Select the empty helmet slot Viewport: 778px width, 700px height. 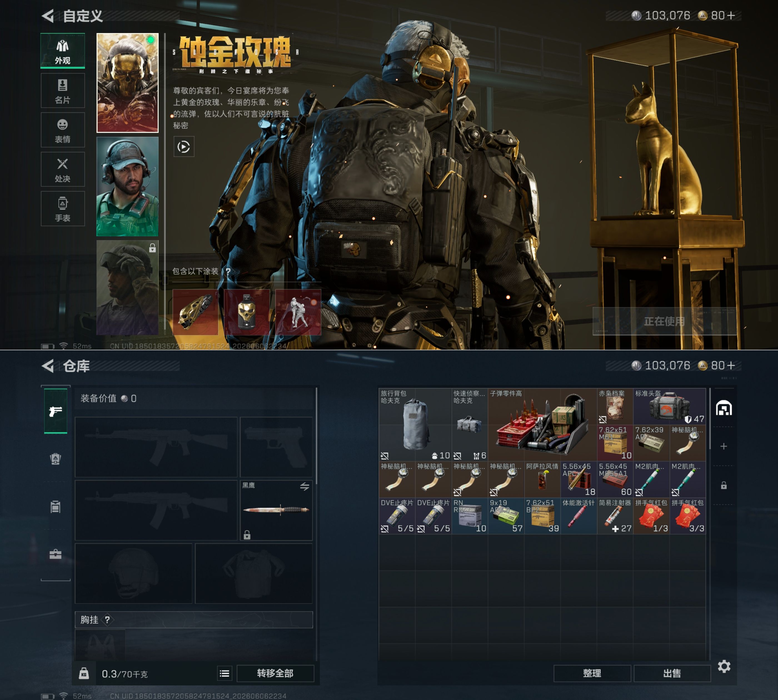[x=134, y=573]
